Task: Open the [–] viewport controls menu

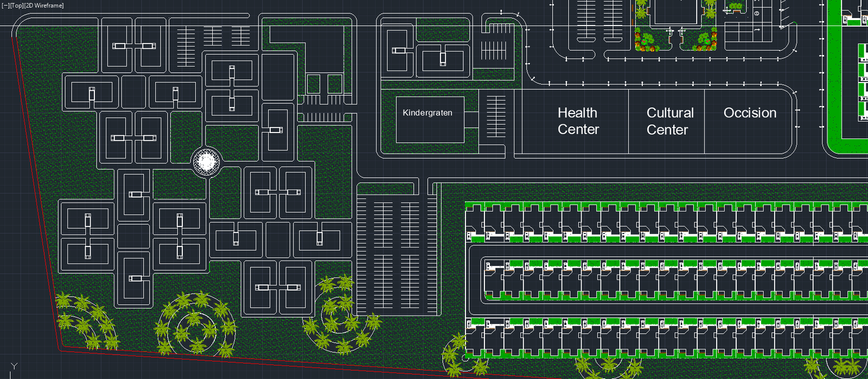Action: point(5,5)
